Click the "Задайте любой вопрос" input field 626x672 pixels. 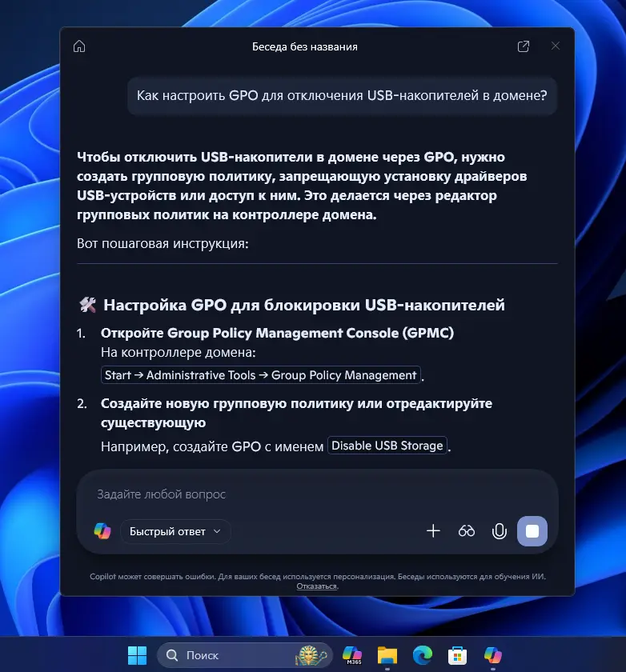point(304,494)
